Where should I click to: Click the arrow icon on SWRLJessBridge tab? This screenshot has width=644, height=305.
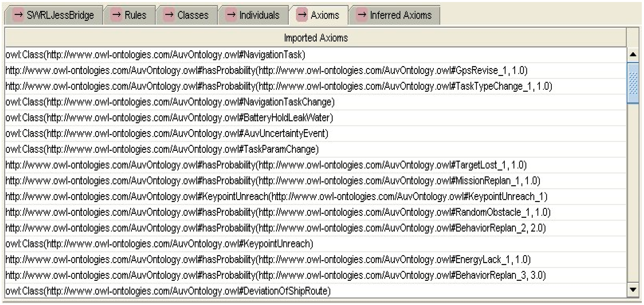[x=18, y=15]
